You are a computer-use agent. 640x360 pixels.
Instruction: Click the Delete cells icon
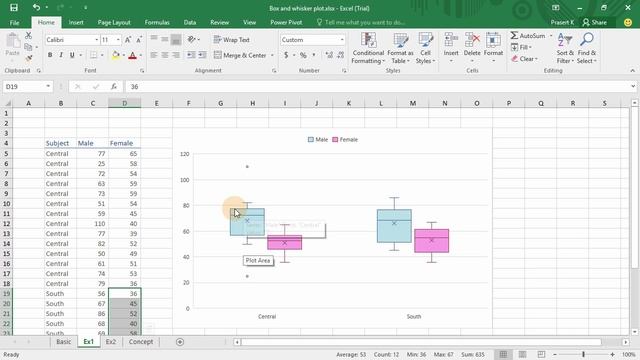coord(472,41)
